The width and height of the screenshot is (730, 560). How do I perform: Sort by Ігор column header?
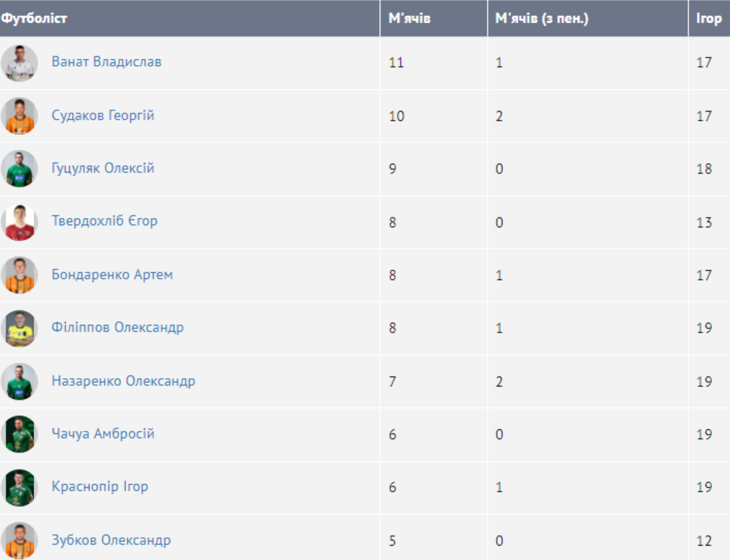coord(708,18)
